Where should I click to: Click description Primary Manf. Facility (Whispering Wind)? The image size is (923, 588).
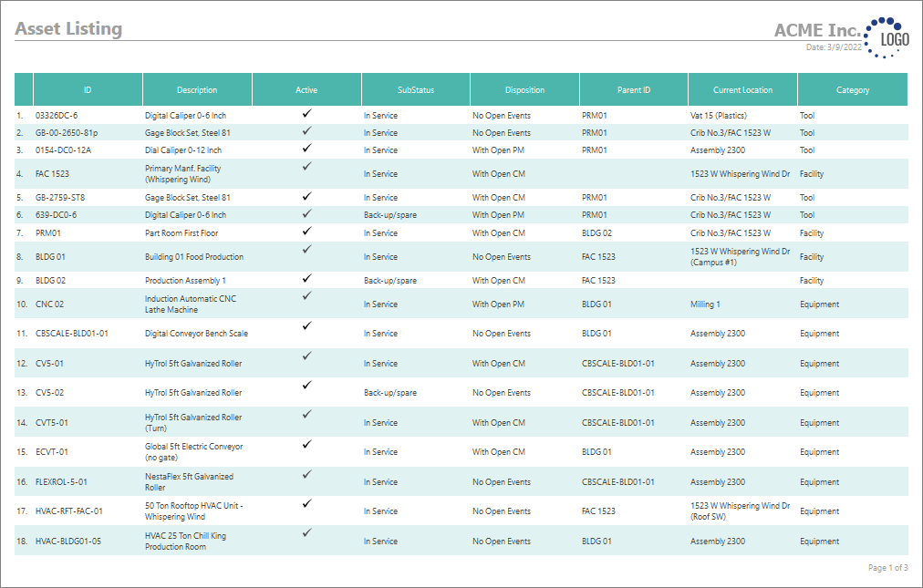182,173
